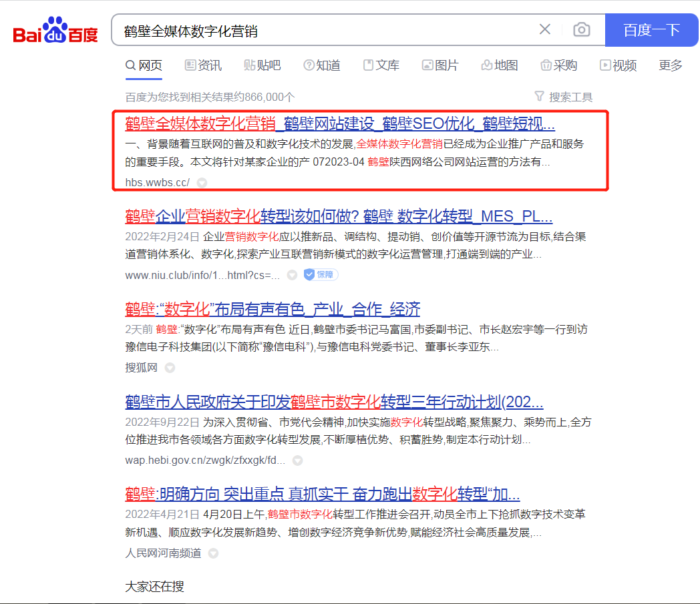The width and height of the screenshot is (700, 604).
Task: Click the 搜狐网 source label
Action: click(141, 368)
